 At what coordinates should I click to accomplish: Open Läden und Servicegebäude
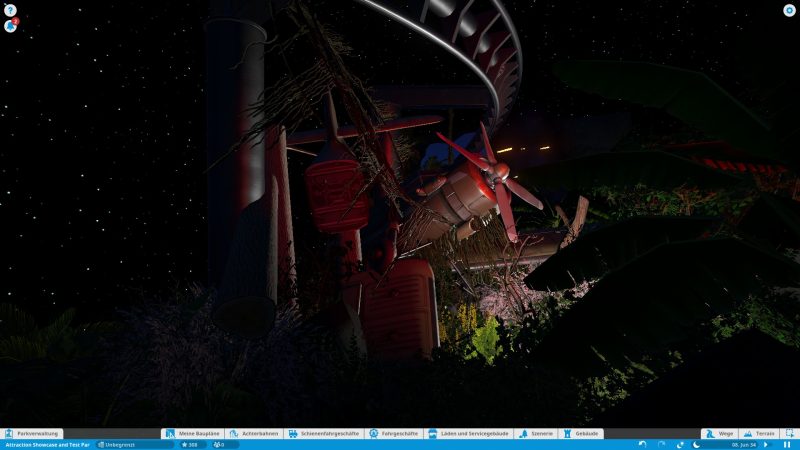coord(468,434)
